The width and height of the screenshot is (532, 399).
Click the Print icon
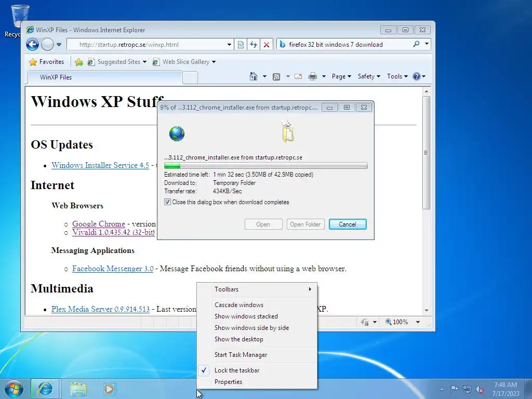[x=312, y=76]
